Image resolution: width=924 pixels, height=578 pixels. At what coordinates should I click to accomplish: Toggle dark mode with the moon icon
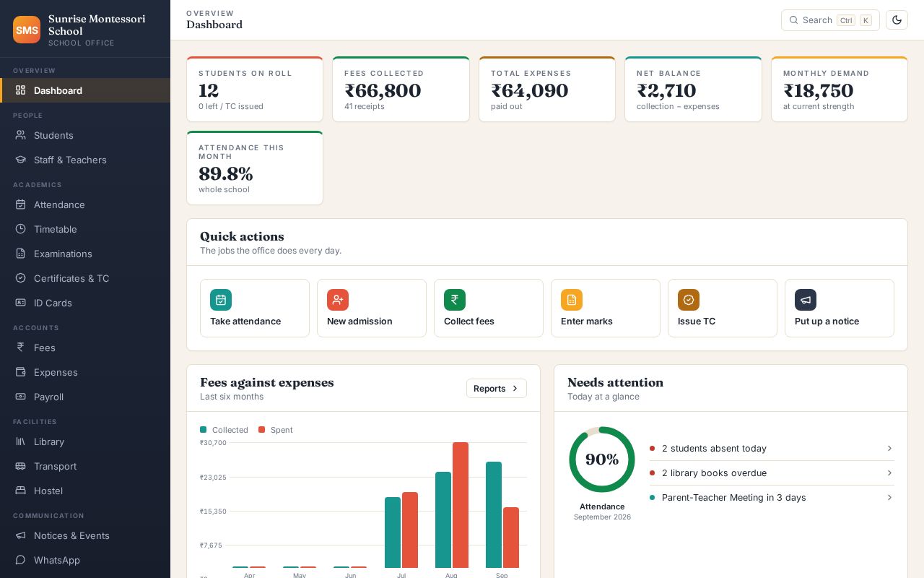click(x=897, y=20)
